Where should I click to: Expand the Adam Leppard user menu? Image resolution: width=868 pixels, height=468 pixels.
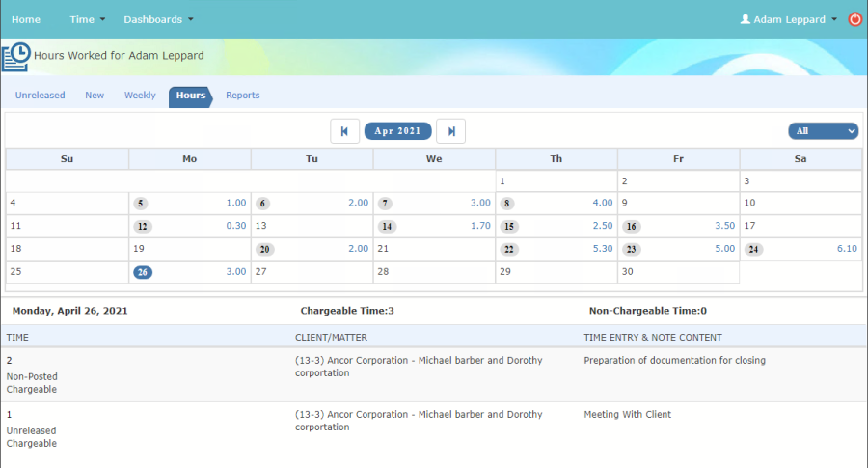[789, 19]
